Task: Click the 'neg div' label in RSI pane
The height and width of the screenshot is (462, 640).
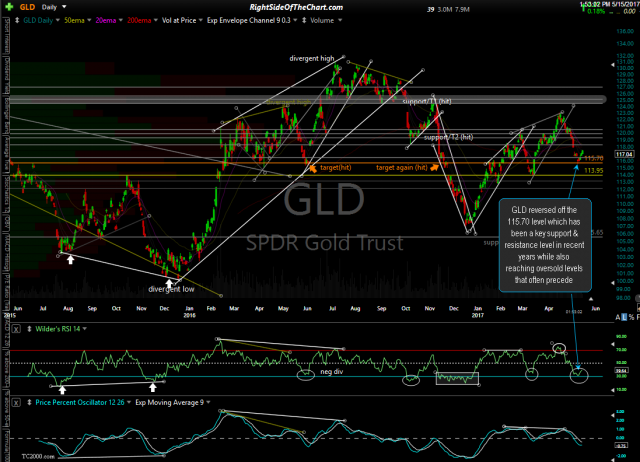Action: coord(332,372)
